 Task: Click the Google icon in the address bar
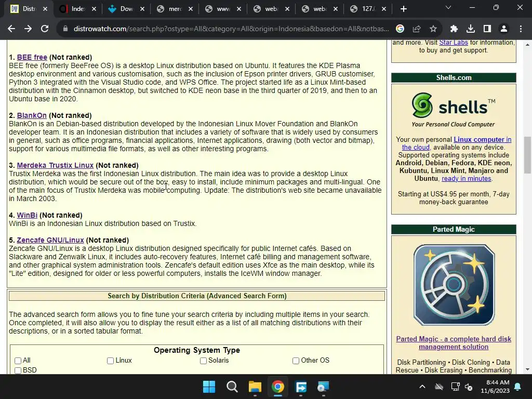pyautogui.click(x=400, y=29)
